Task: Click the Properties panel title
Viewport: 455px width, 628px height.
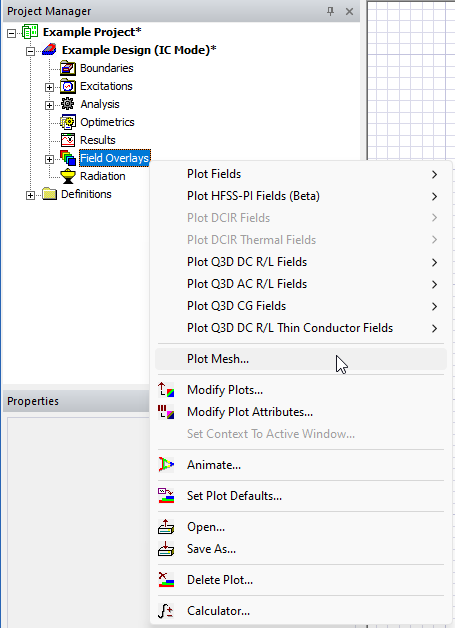Action: (33, 401)
